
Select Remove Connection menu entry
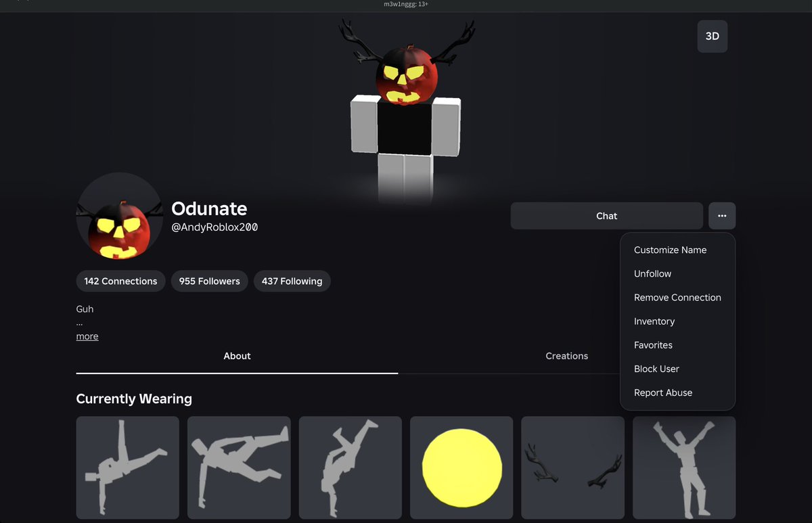pyautogui.click(x=677, y=297)
